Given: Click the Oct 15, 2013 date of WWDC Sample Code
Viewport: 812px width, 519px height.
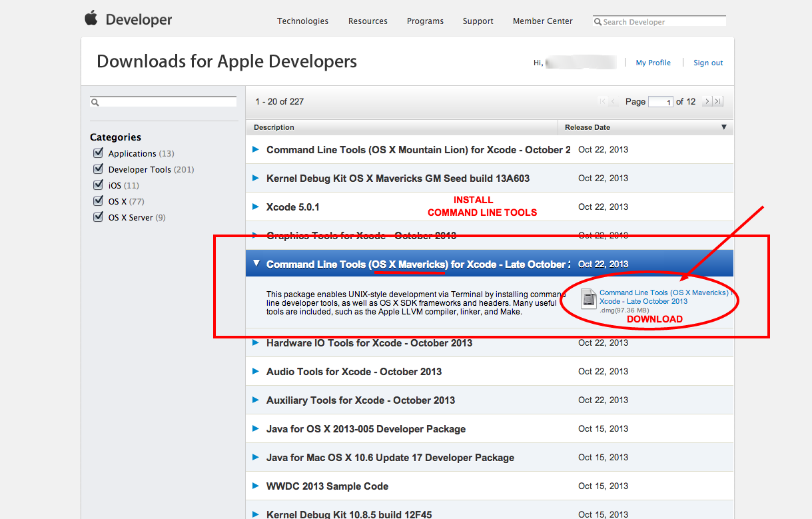Looking at the screenshot, I should 604,486.
